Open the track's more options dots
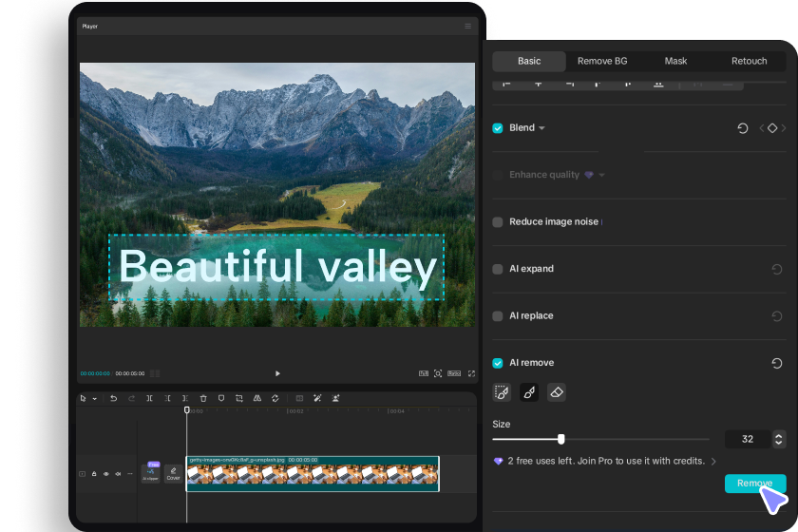Viewport: 798px width, 532px height. click(130, 474)
